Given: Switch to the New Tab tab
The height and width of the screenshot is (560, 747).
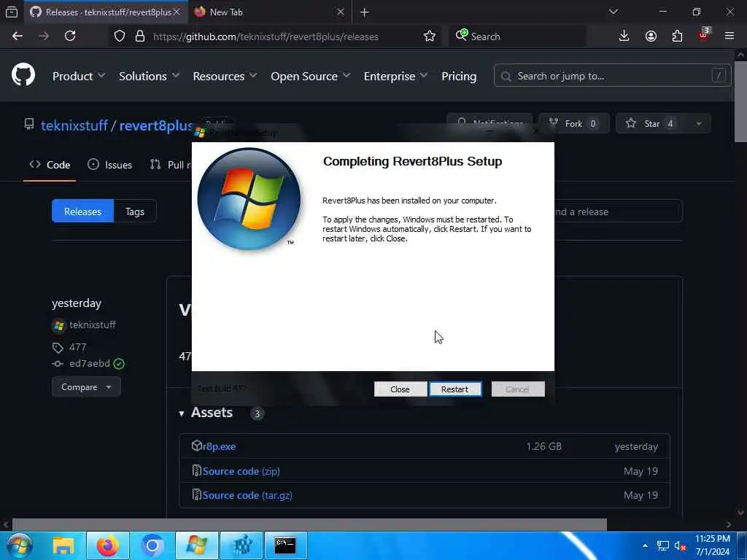Looking at the screenshot, I should coord(269,12).
